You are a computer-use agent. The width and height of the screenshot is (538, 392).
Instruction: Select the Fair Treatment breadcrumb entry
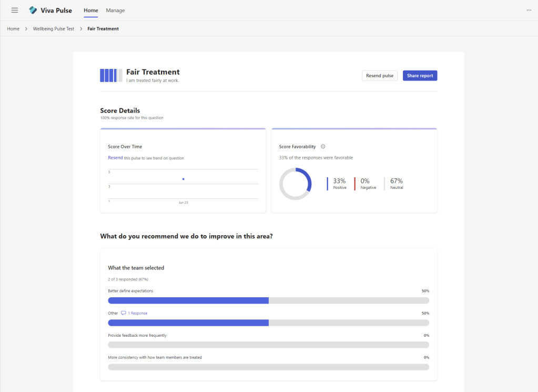(x=103, y=28)
